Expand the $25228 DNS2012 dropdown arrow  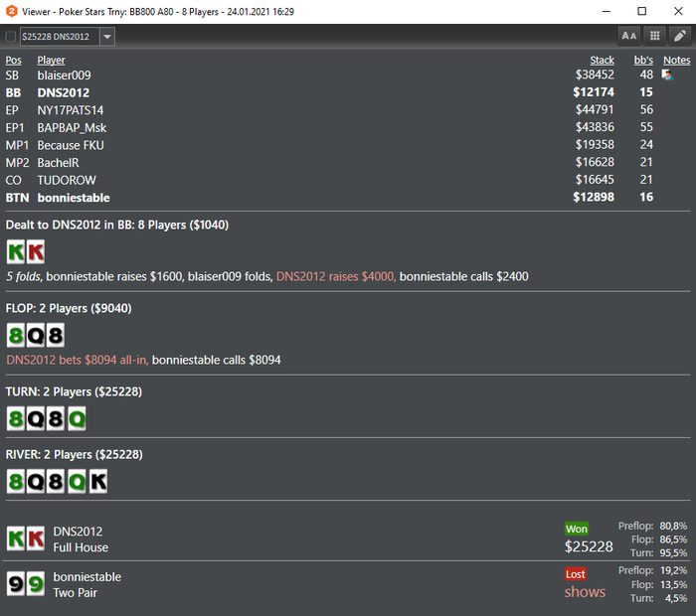107,37
